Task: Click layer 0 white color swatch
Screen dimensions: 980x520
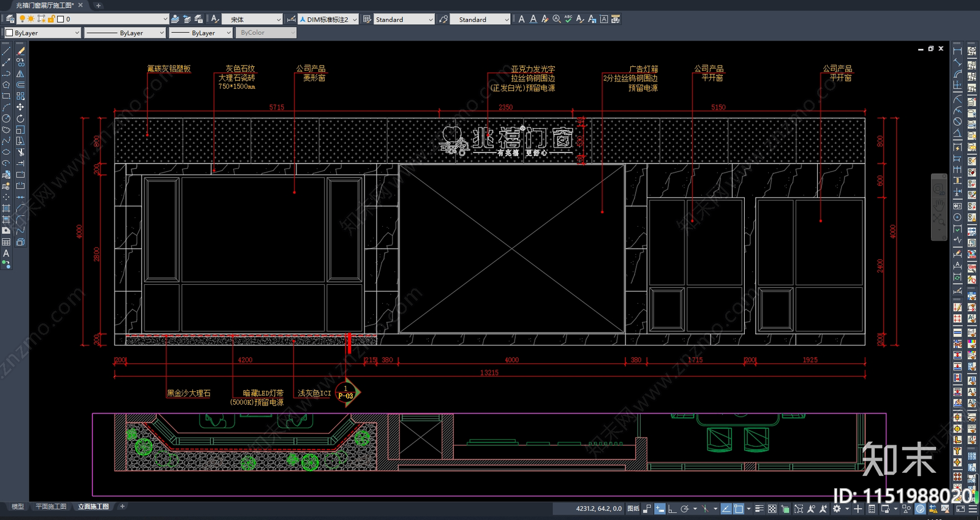Action: 60,19
